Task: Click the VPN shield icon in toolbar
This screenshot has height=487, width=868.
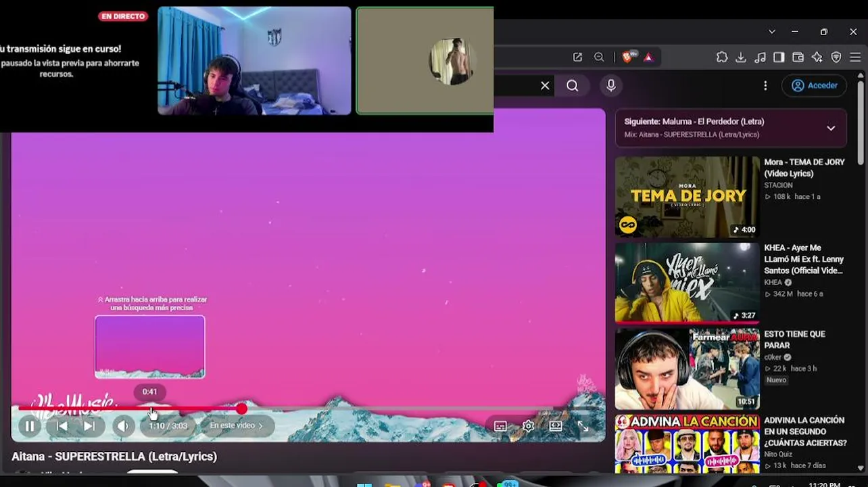Action: [836, 57]
